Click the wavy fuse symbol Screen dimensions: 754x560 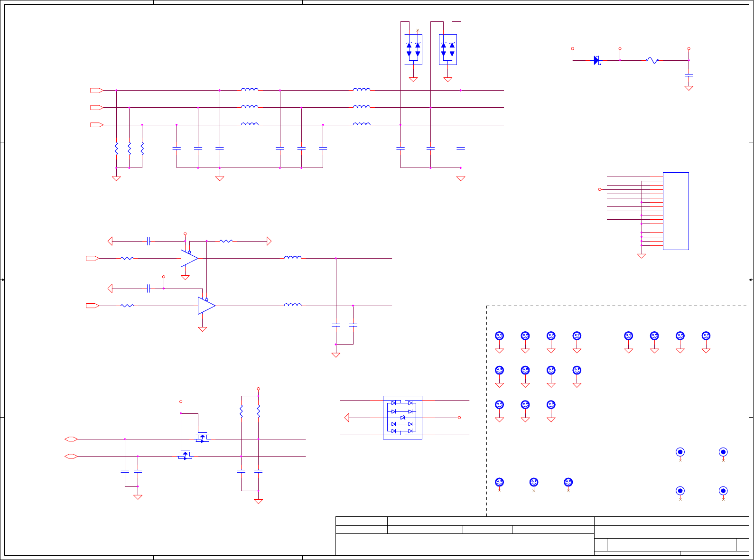click(x=652, y=60)
